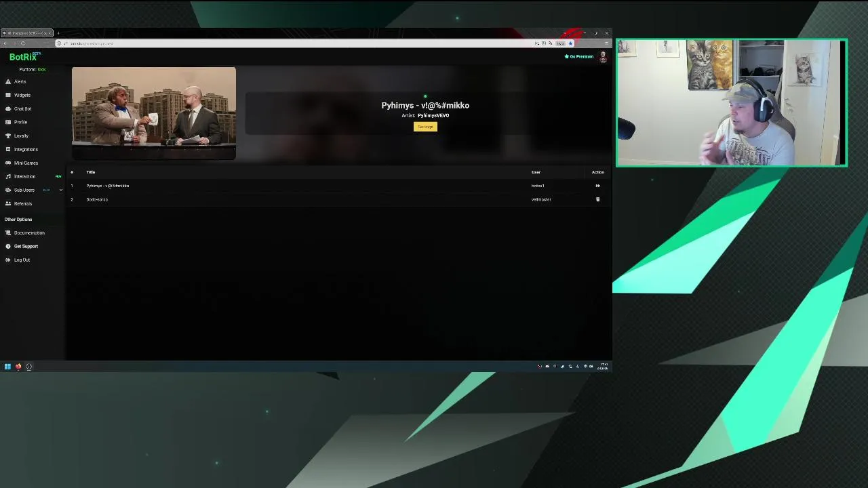Viewport: 868px width, 488px height.
Task: Click the browser back arrow
Action: point(5,43)
